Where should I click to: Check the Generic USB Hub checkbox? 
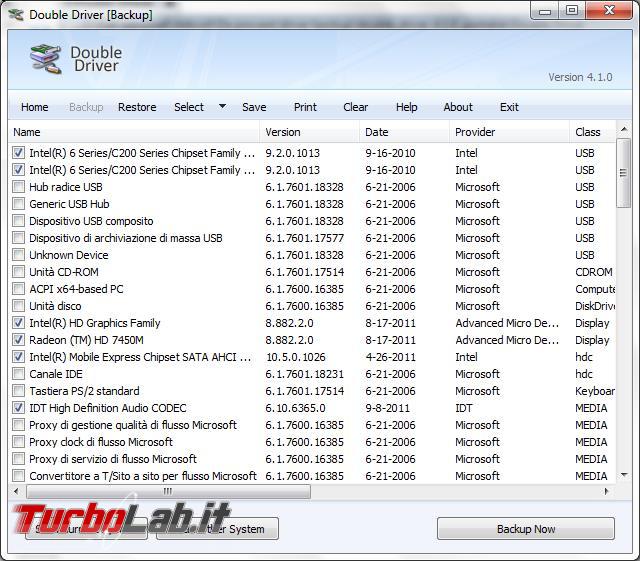click(18, 203)
